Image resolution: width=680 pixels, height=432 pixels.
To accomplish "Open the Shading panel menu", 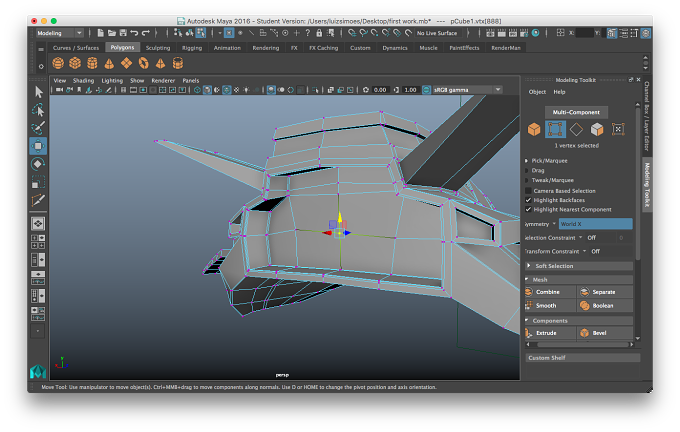I will [x=83, y=81].
